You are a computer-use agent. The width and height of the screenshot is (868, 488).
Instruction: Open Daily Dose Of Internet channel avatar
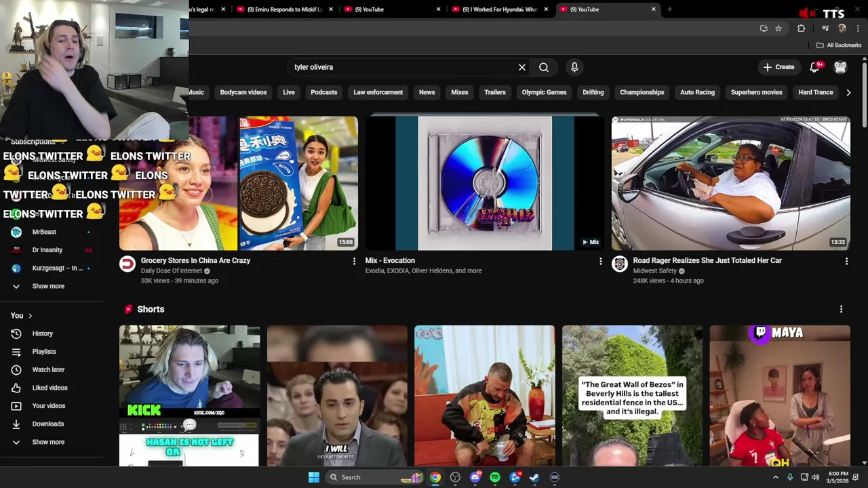pos(127,264)
